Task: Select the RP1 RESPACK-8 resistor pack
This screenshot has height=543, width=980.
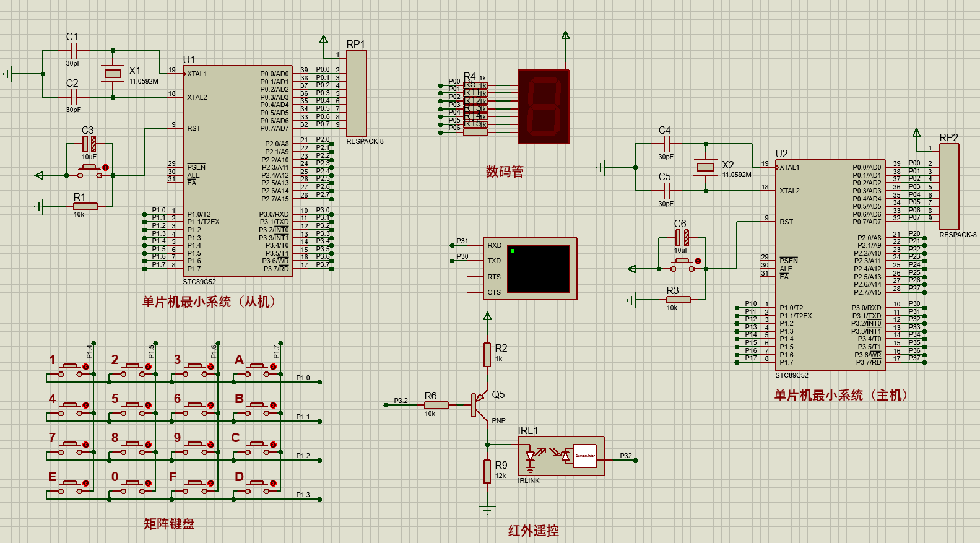Action: [x=357, y=93]
